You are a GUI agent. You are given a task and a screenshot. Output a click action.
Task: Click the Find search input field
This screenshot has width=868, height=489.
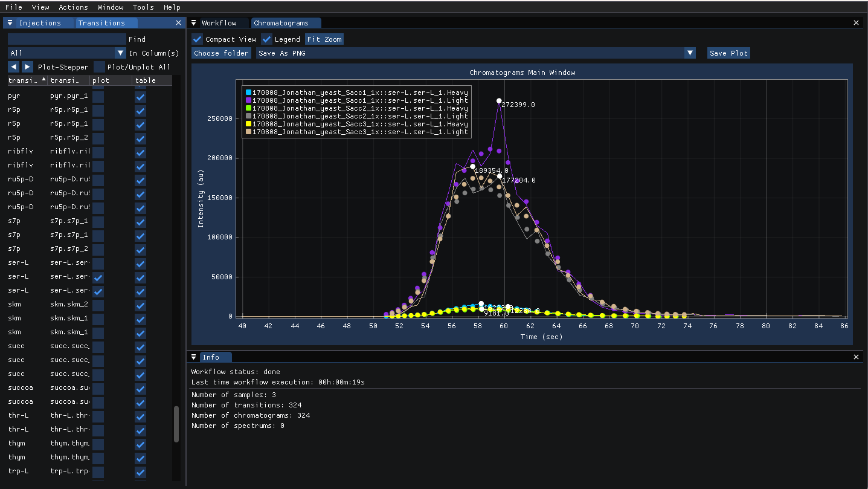click(x=66, y=39)
